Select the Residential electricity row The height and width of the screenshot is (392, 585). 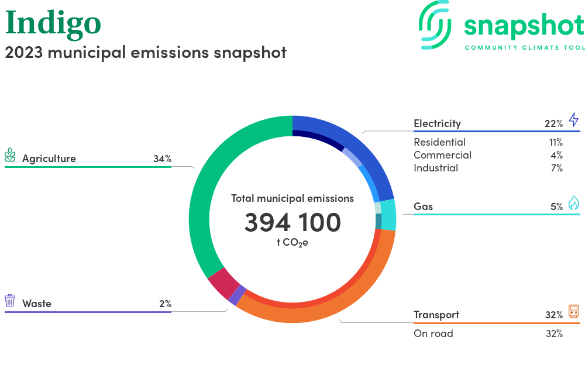[487, 142]
